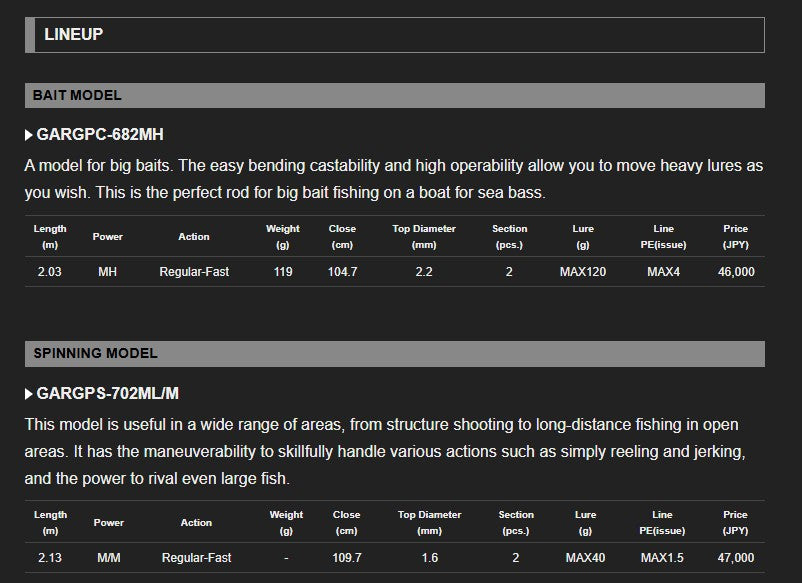The width and height of the screenshot is (802, 583).
Task: Click the triangle marker beside GARGPC-682MH
Action: click(x=29, y=135)
